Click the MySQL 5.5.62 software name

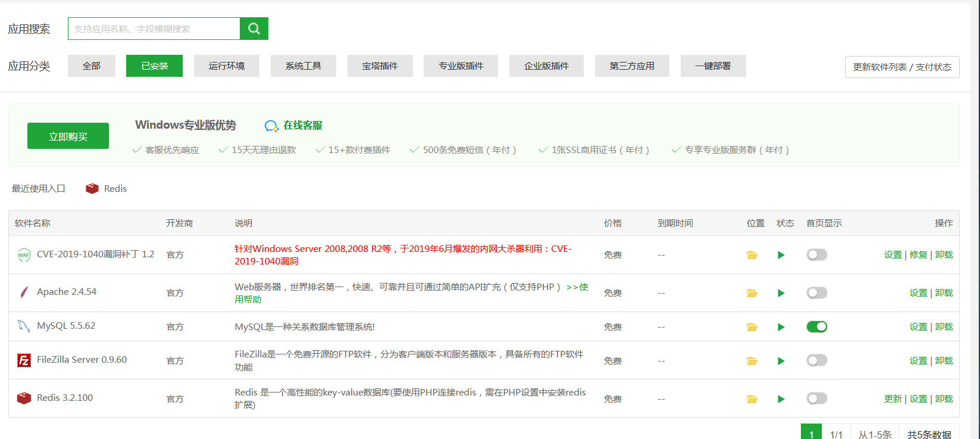[x=66, y=326]
